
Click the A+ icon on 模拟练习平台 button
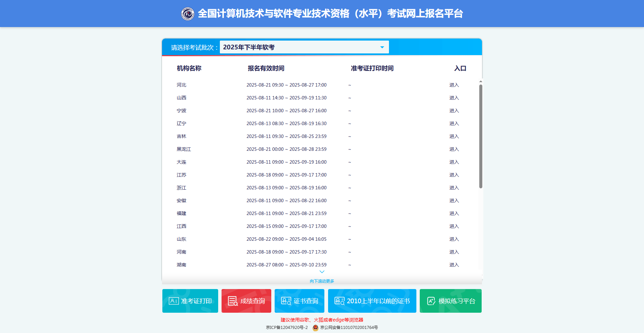[431, 301]
